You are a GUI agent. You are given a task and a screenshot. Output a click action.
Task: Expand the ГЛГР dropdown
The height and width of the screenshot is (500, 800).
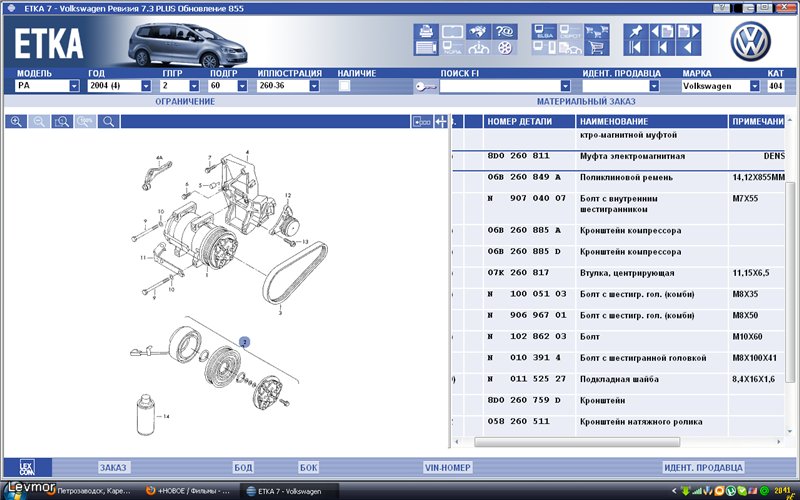[194, 86]
